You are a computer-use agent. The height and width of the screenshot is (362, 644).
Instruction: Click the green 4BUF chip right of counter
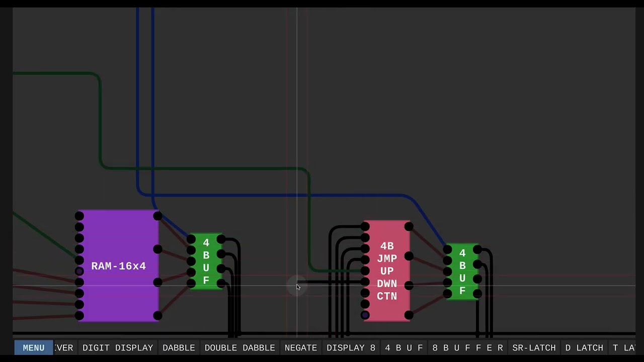[462, 272]
